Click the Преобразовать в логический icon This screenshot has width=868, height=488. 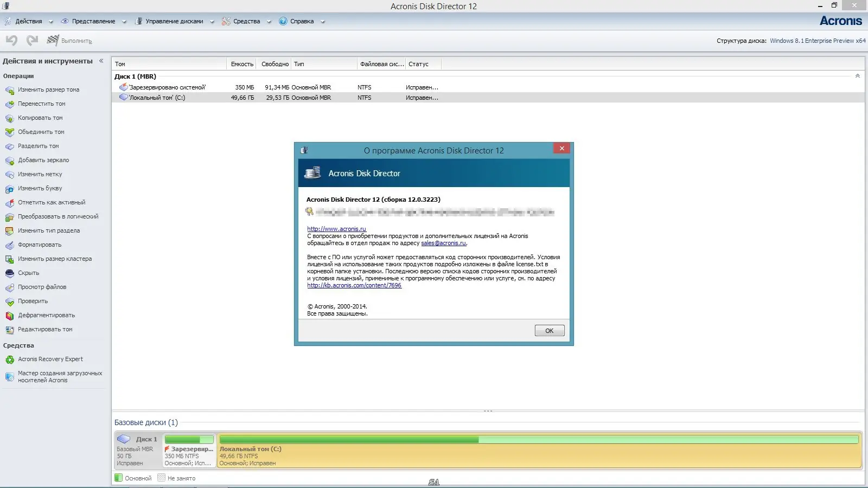point(10,217)
